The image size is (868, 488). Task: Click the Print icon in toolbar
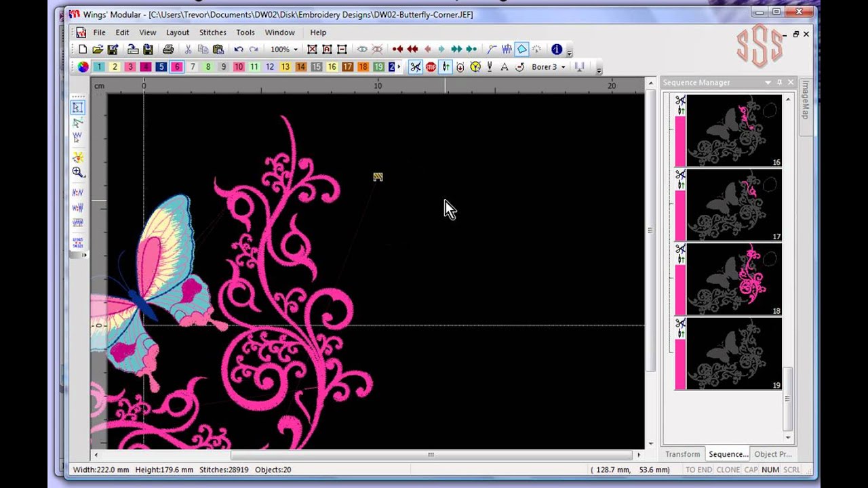(168, 49)
